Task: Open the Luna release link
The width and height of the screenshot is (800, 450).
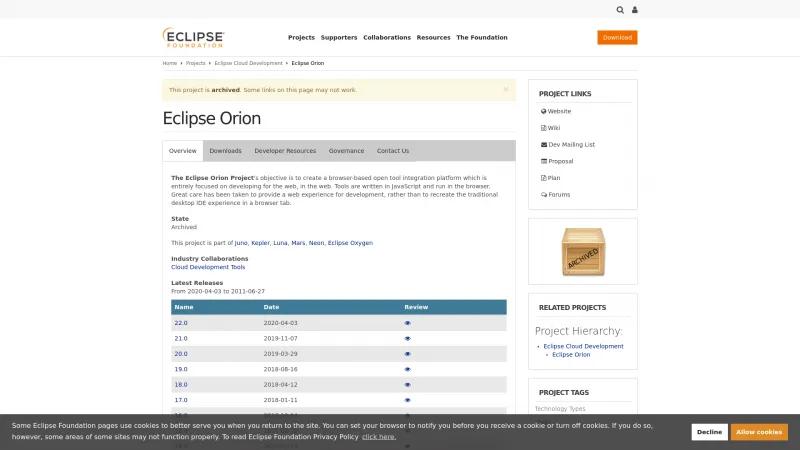Action: [280, 243]
